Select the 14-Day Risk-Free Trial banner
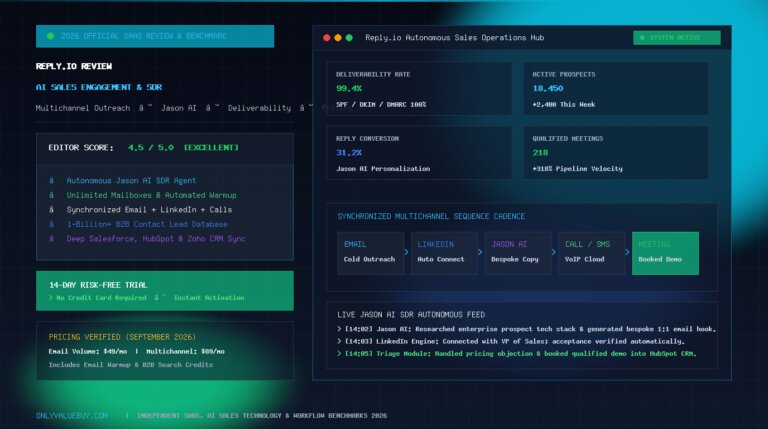 point(165,290)
